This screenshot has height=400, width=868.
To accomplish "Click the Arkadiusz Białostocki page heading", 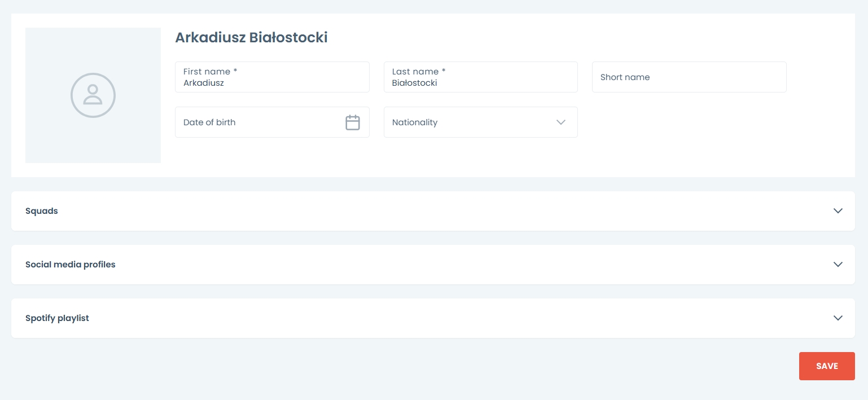I will pyautogui.click(x=251, y=38).
